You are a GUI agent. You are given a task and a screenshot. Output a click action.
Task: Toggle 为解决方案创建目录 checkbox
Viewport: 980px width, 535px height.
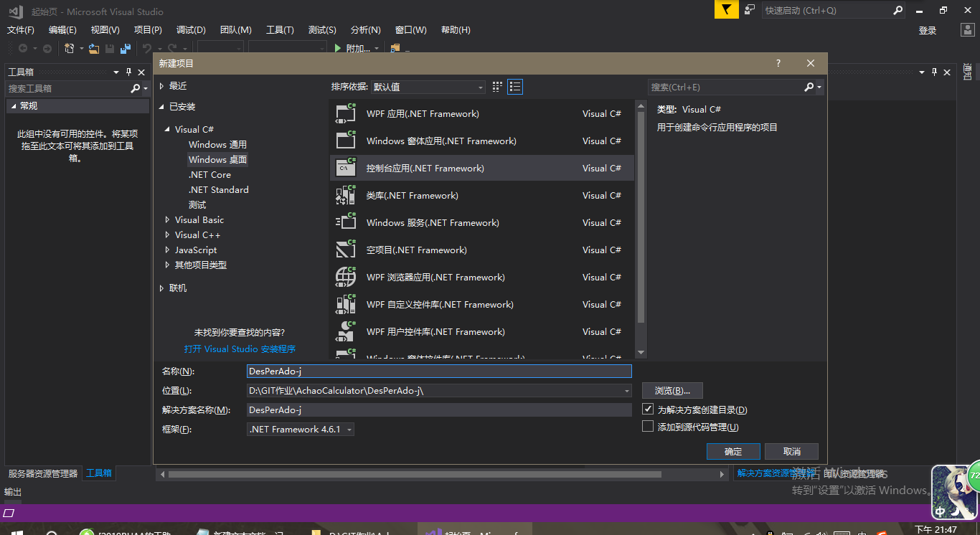[648, 409]
